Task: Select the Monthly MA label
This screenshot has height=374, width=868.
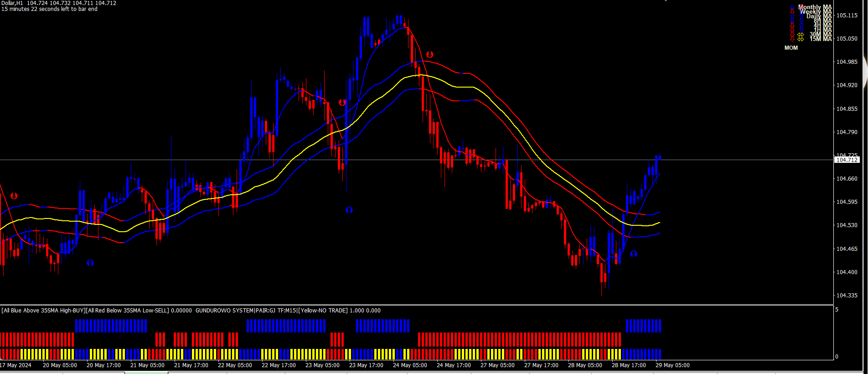Action: point(815,7)
